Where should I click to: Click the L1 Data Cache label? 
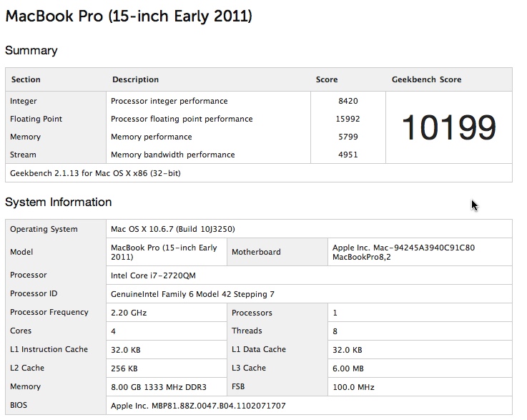click(259, 349)
